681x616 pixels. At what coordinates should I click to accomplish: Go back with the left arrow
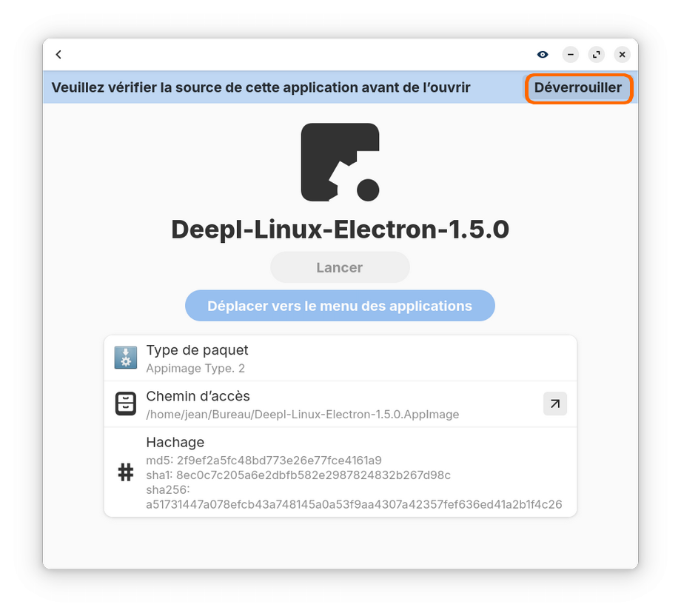pyautogui.click(x=58, y=54)
